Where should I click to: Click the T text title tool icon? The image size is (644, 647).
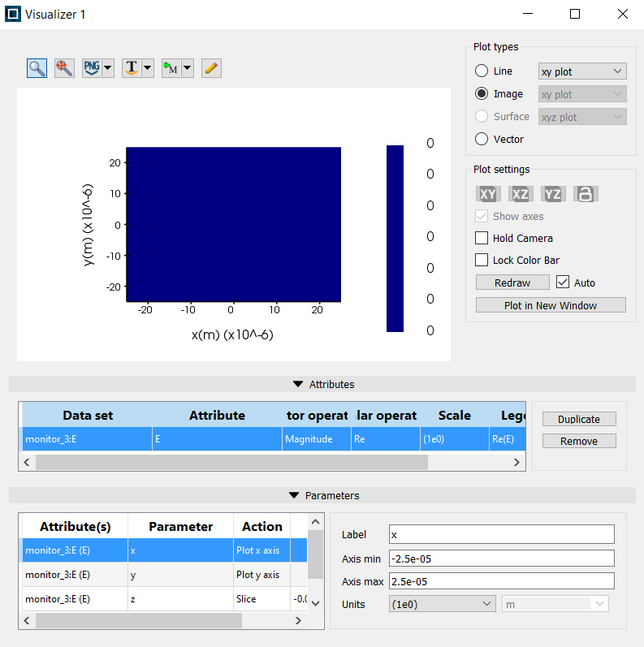click(x=132, y=68)
